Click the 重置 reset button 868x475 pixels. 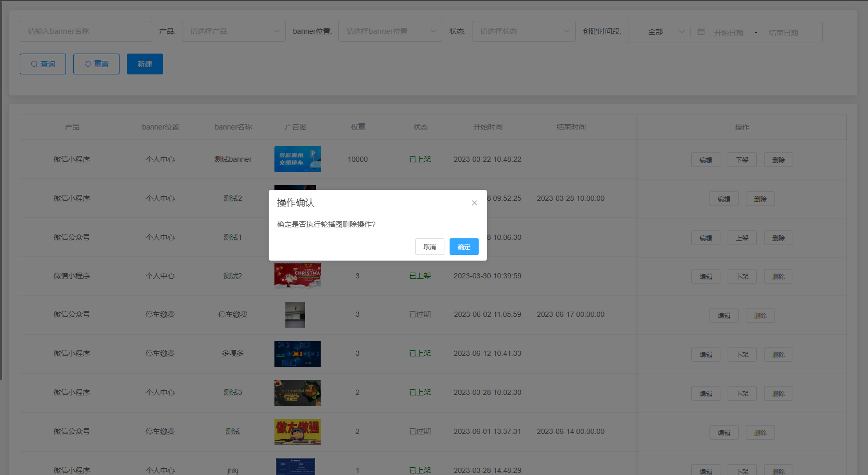tap(96, 64)
